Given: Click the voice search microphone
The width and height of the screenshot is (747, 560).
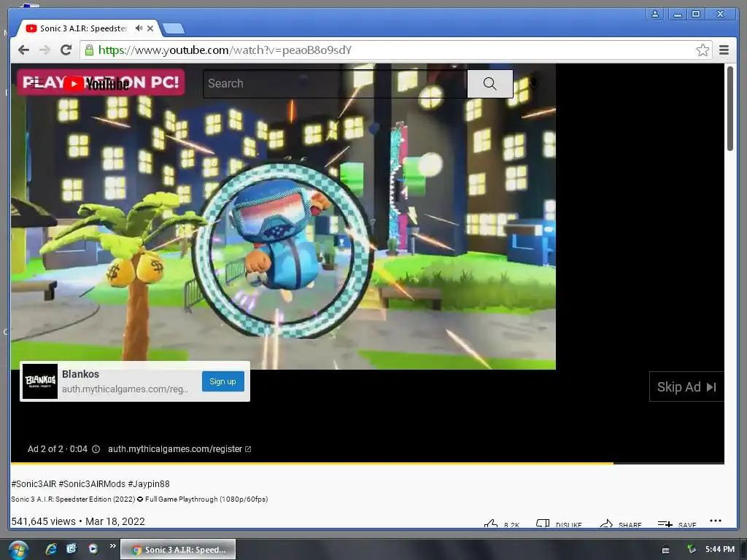Looking at the screenshot, I should pyautogui.click(x=533, y=84).
